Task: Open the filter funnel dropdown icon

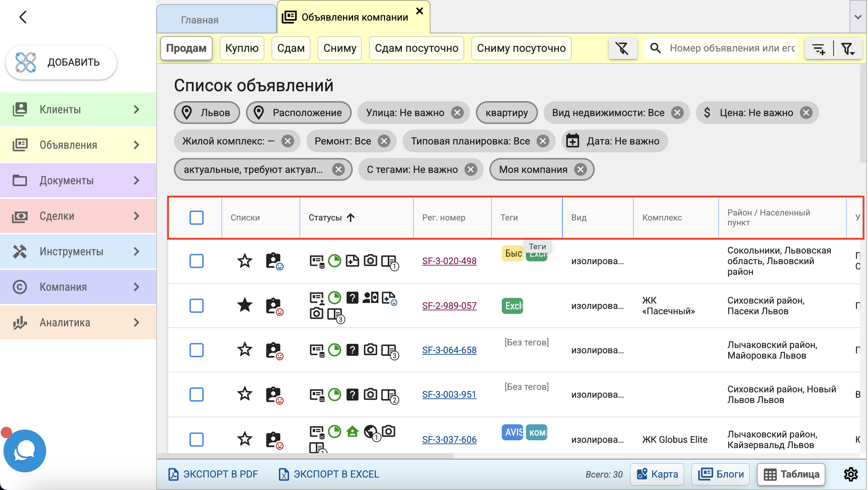Action: 848,48
